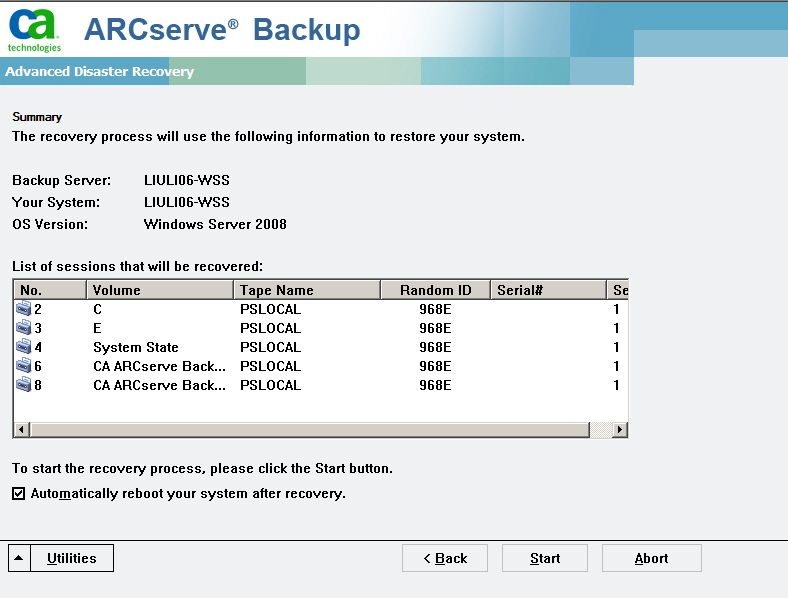Open the Utilities menu button
Image resolution: width=788 pixels, height=598 pixels.
[72, 558]
